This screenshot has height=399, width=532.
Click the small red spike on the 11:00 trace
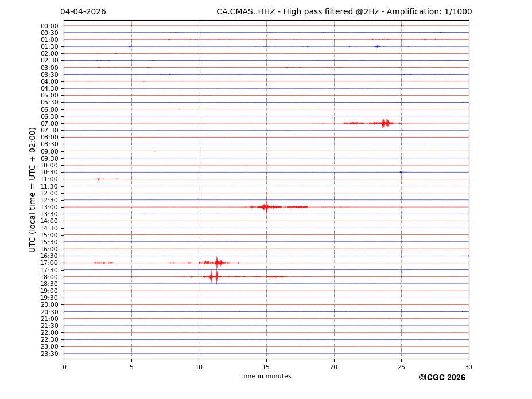click(99, 179)
